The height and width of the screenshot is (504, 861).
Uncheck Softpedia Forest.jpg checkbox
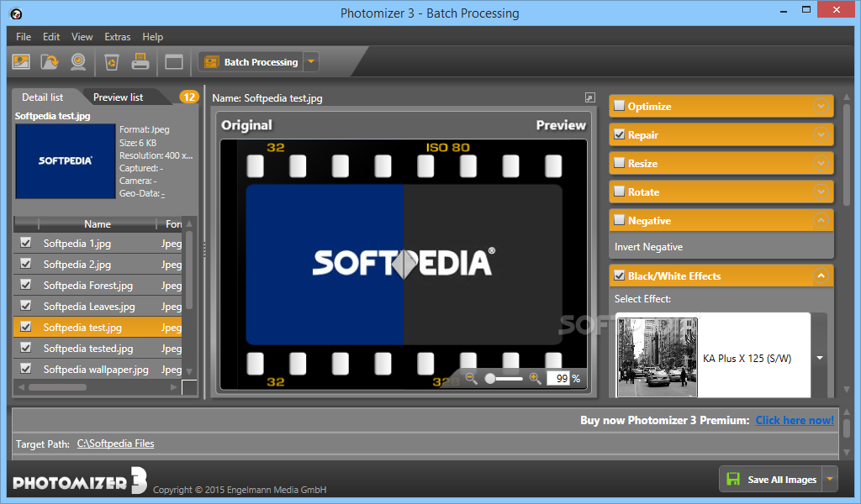click(x=26, y=285)
